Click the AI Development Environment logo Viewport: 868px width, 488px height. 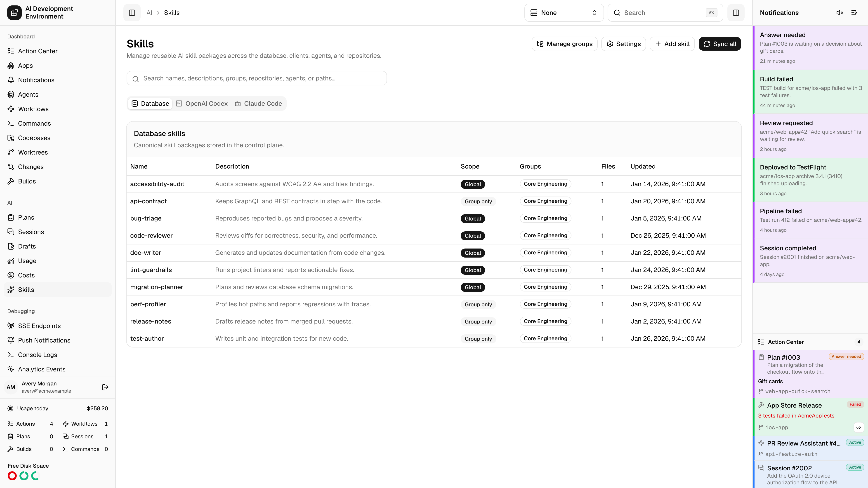coord(14,12)
